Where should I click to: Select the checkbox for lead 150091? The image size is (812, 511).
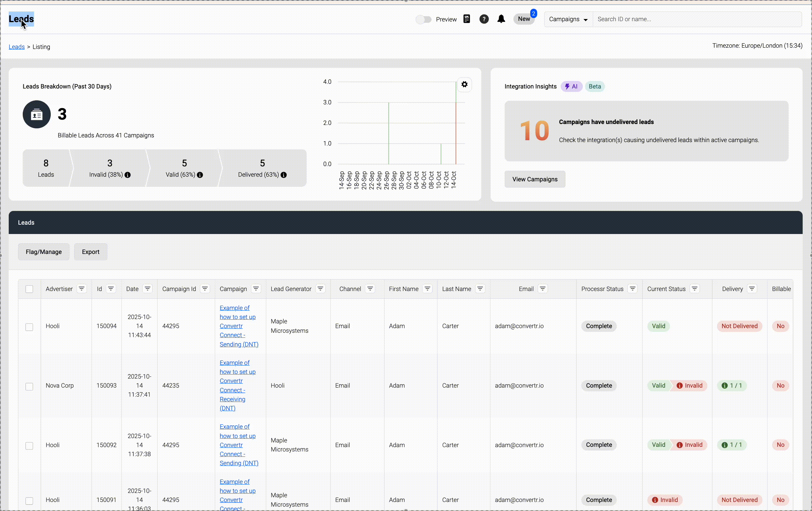coord(29,501)
